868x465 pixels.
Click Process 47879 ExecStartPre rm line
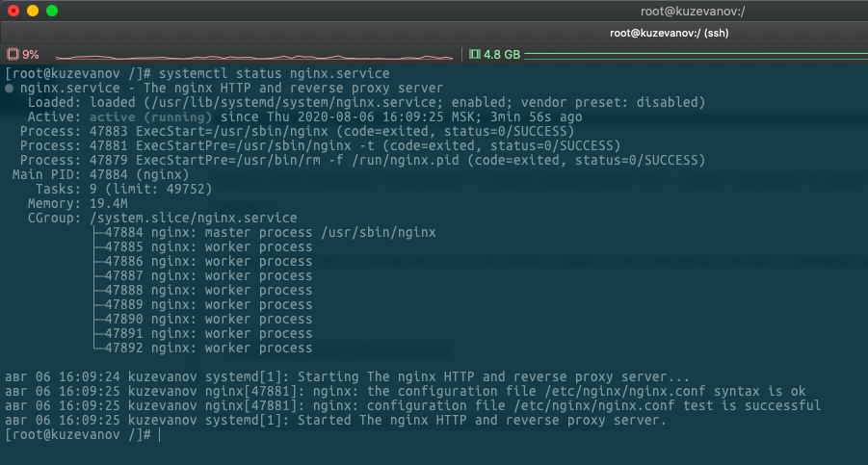[362, 161]
